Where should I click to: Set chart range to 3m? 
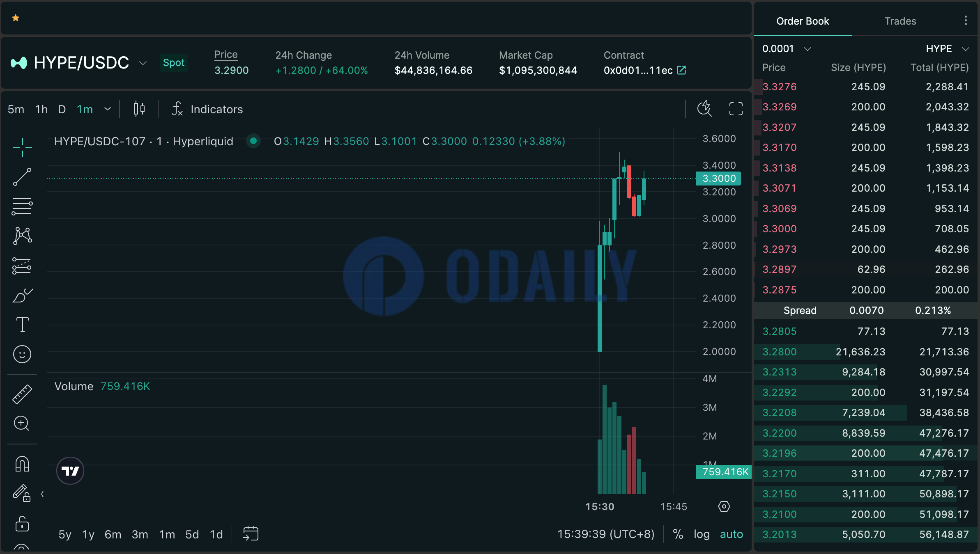click(x=140, y=534)
